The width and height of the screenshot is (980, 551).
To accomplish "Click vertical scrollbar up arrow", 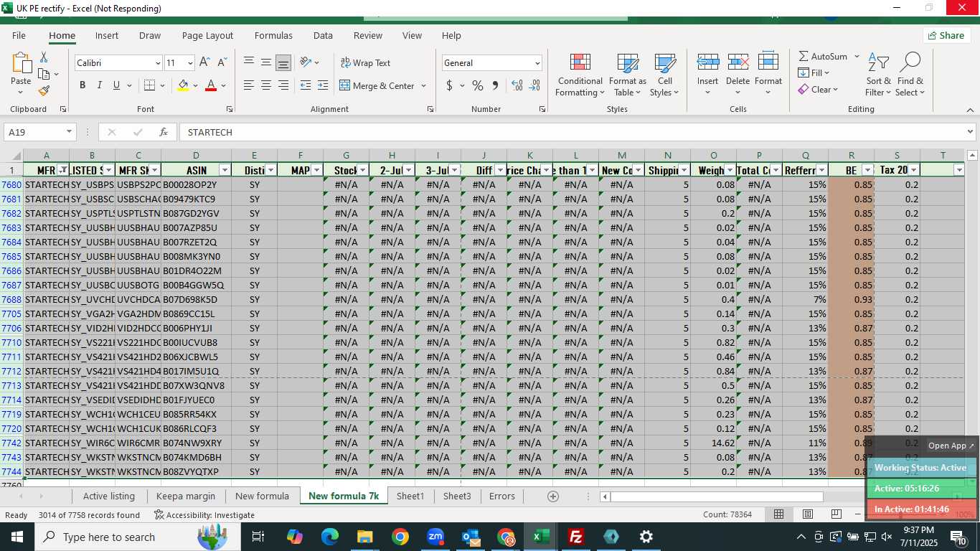I will coord(972,155).
